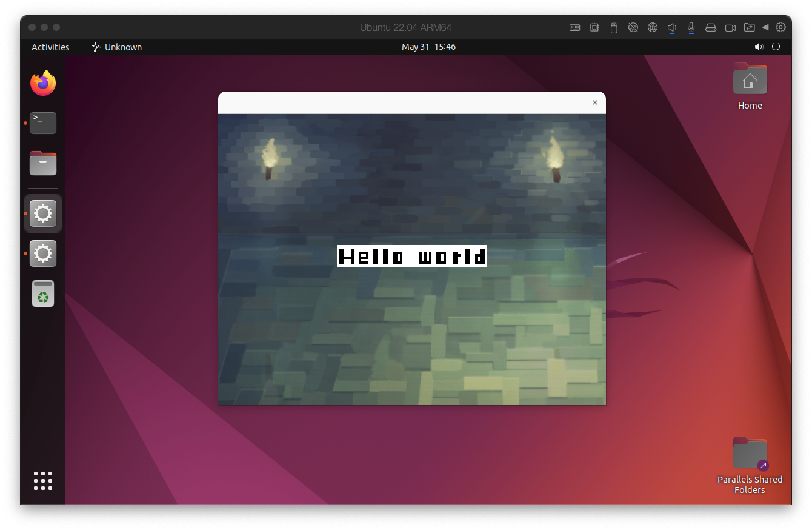
Task: Open Parallels CPU chip icon
Action: tap(594, 27)
